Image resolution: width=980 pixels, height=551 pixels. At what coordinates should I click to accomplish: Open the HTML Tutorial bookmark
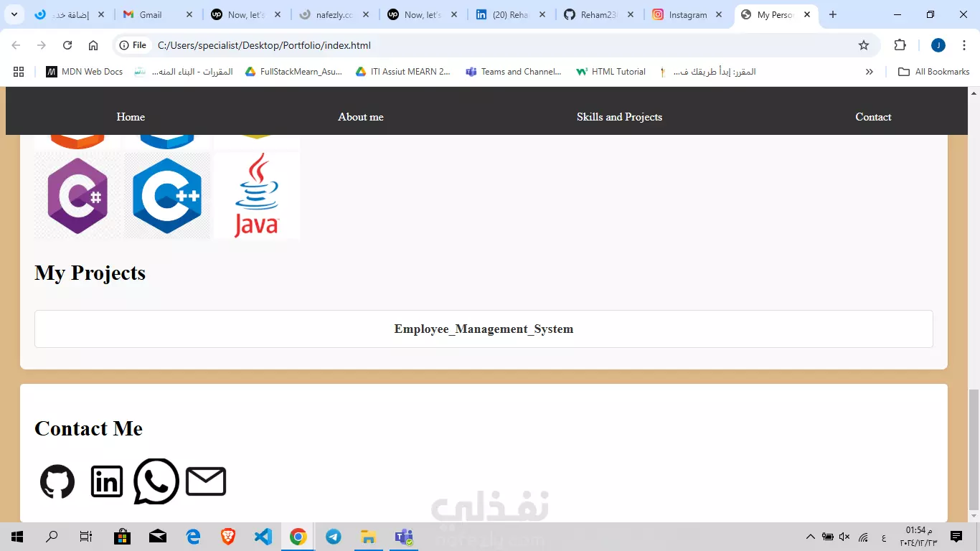(611, 72)
